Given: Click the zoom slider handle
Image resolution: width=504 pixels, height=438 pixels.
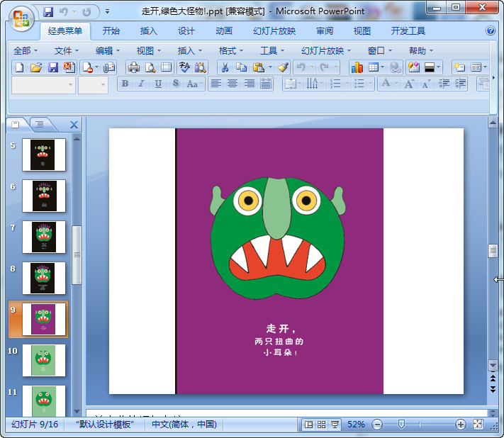Looking at the screenshot, I should pyautogui.click(x=401, y=425).
